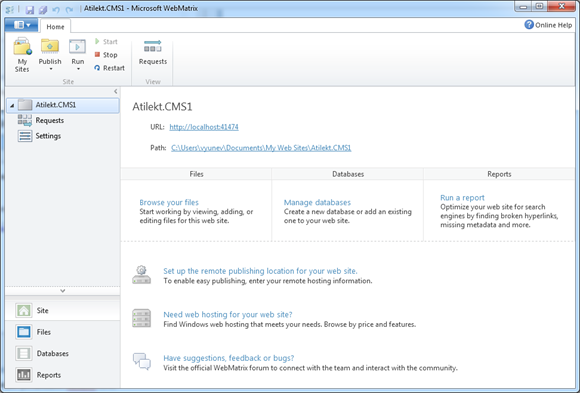Switch to the Files workspace

[63, 332]
